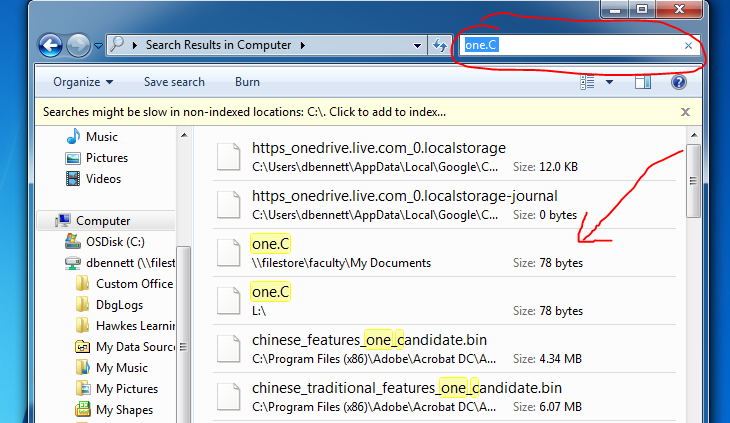This screenshot has width=730, height=423.
Task: Select the Music library icon in sidebar
Action: click(73, 137)
